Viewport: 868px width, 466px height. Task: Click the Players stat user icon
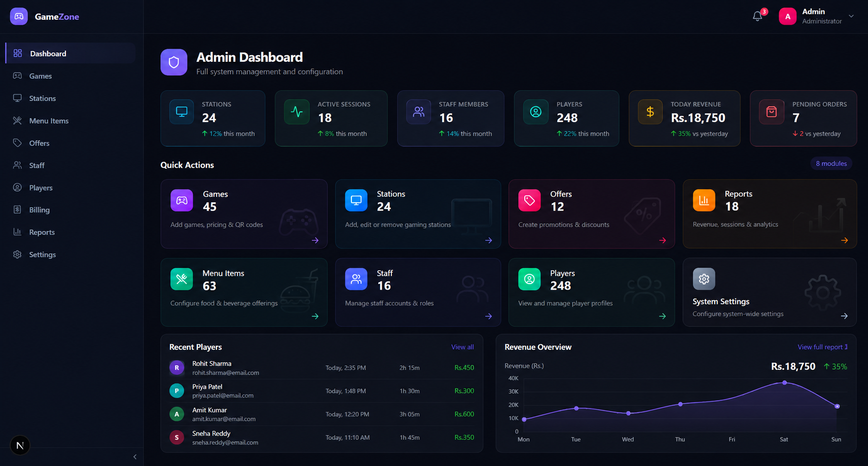click(536, 112)
